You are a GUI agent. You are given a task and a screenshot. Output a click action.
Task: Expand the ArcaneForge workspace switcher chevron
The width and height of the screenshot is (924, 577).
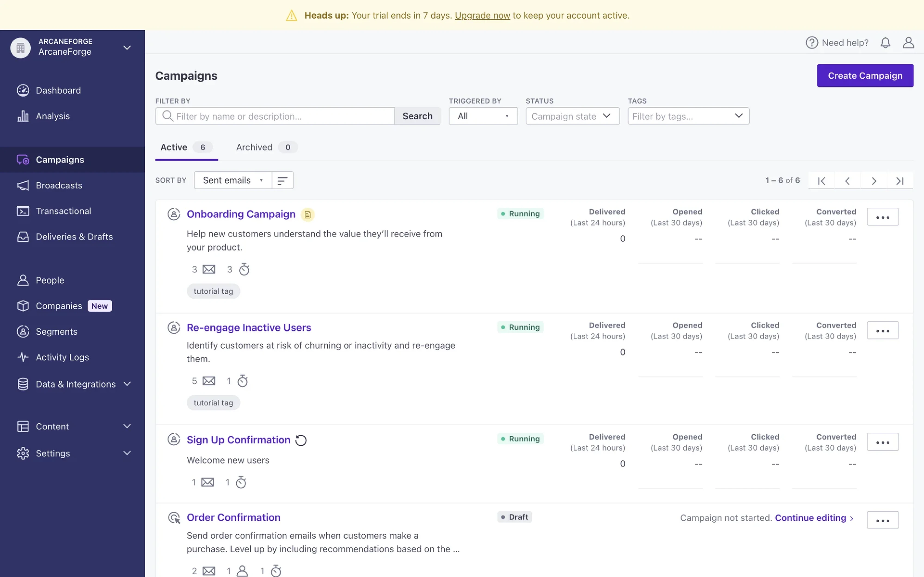(x=127, y=48)
